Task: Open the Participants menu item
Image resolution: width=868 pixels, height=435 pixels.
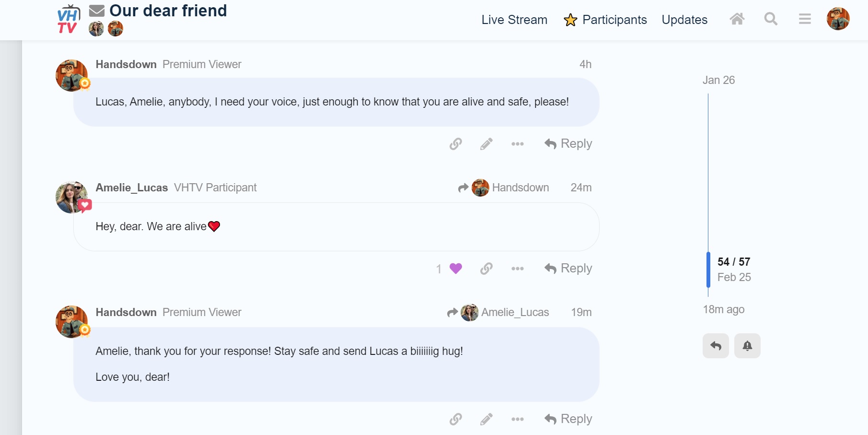Action: [605, 20]
